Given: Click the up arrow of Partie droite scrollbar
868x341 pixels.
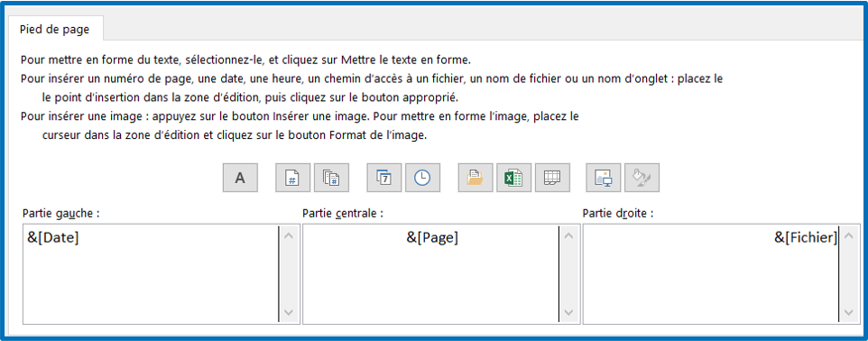Looking at the screenshot, I should [x=849, y=235].
